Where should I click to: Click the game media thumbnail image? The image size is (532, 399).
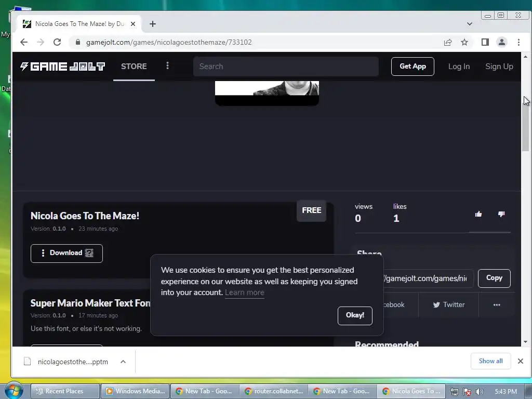[267, 94]
